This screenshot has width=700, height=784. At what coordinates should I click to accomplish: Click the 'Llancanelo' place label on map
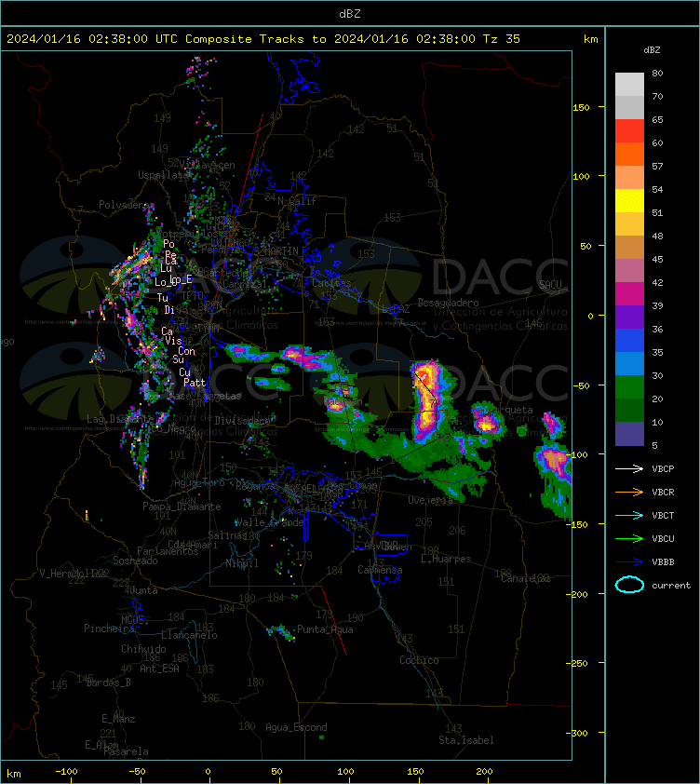(189, 635)
